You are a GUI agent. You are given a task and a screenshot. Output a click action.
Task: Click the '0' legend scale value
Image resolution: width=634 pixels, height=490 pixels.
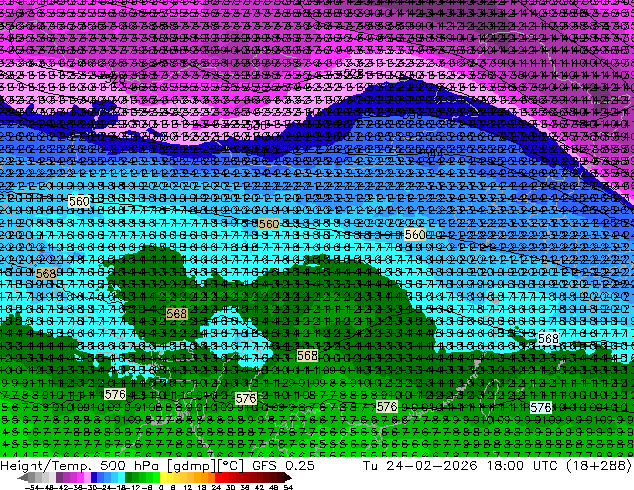[161, 487]
